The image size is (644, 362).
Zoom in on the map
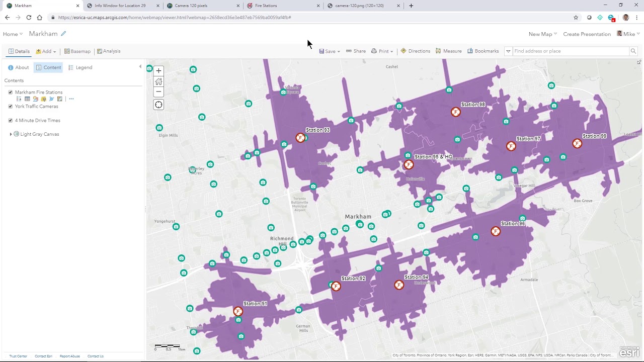(x=158, y=71)
